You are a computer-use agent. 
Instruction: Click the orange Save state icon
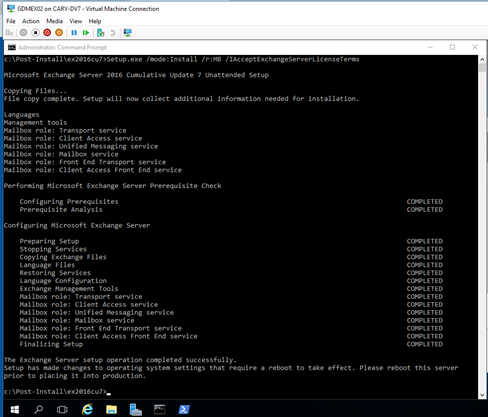[x=59, y=33]
